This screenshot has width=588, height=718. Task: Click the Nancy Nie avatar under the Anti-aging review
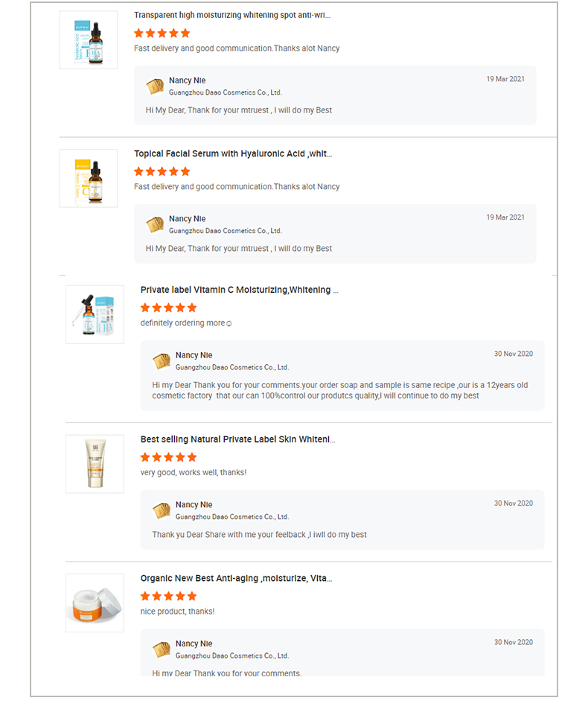[162, 649]
